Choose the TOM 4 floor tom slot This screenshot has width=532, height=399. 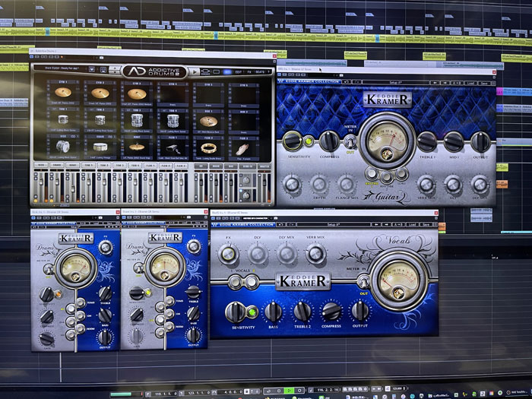pyautogui.click(x=173, y=120)
